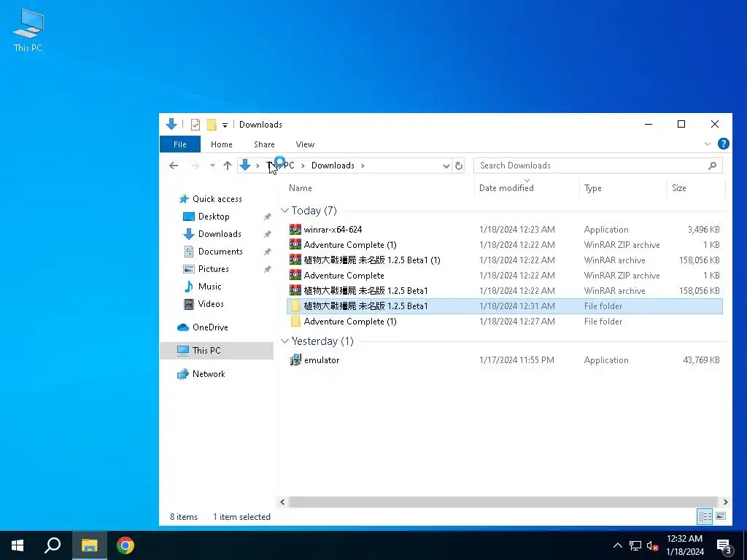747x560 pixels.
Task: Select the winrar-x64-624 application file
Action: click(x=333, y=230)
